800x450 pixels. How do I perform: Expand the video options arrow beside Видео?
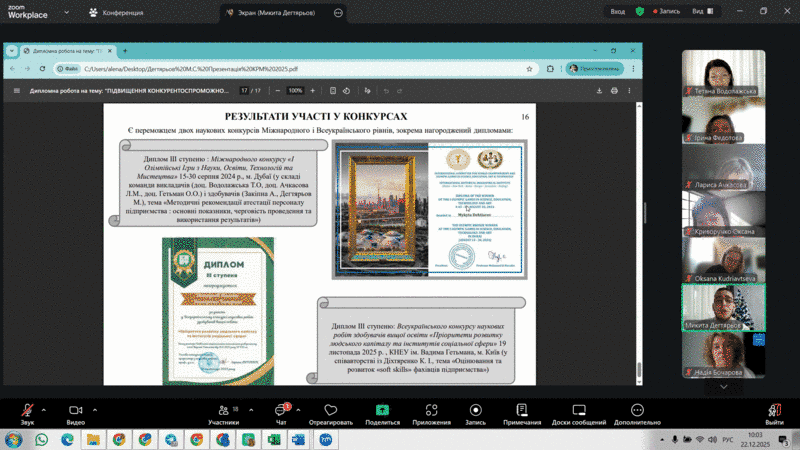pos(96,407)
